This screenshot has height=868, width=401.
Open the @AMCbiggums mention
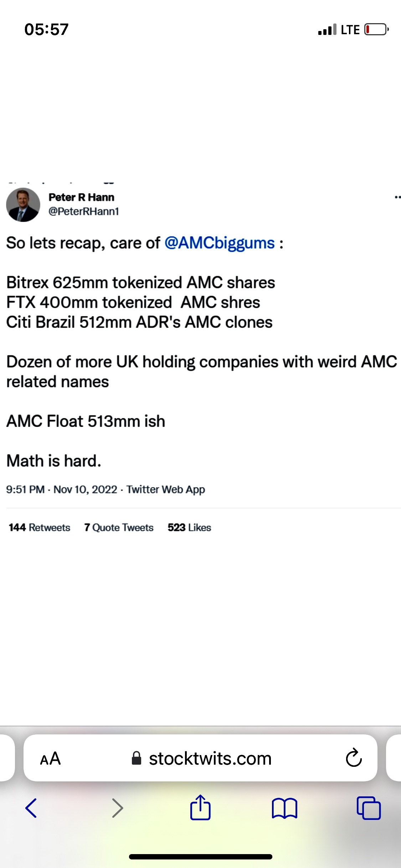tap(219, 243)
